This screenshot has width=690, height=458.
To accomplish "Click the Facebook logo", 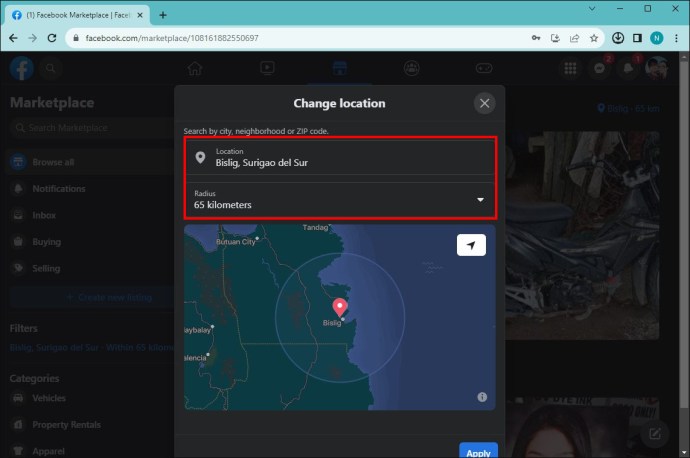I will [22, 68].
